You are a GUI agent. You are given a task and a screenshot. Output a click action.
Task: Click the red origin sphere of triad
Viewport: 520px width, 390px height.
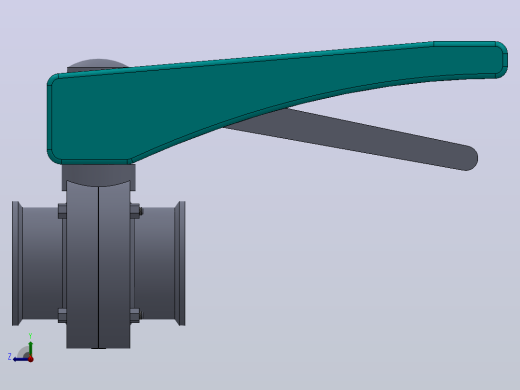point(31,359)
